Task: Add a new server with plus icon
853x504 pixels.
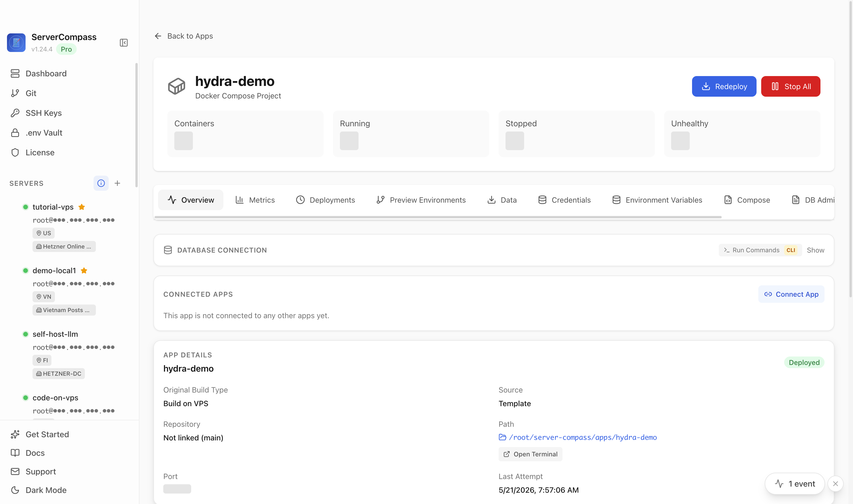Action: (117, 183)
